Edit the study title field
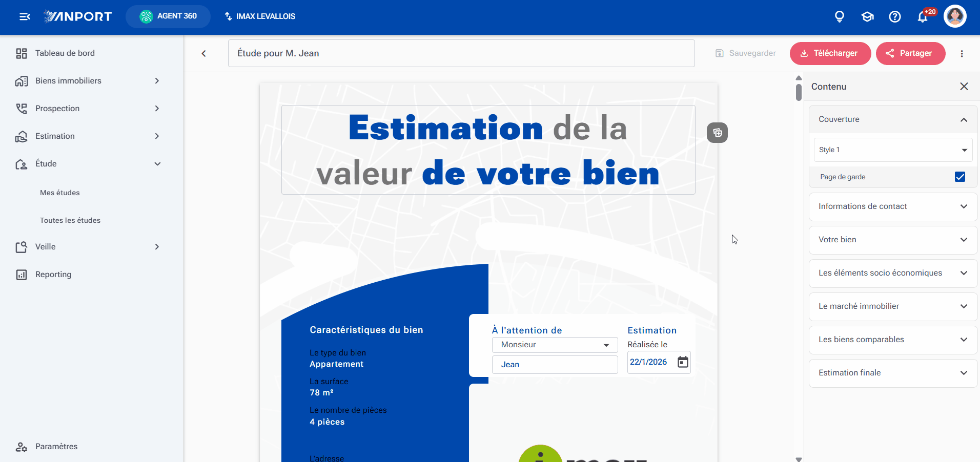 (461, 53)
